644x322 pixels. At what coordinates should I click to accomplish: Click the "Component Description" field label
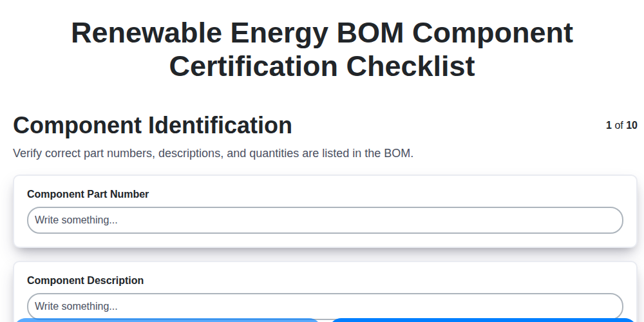[85, 280]
